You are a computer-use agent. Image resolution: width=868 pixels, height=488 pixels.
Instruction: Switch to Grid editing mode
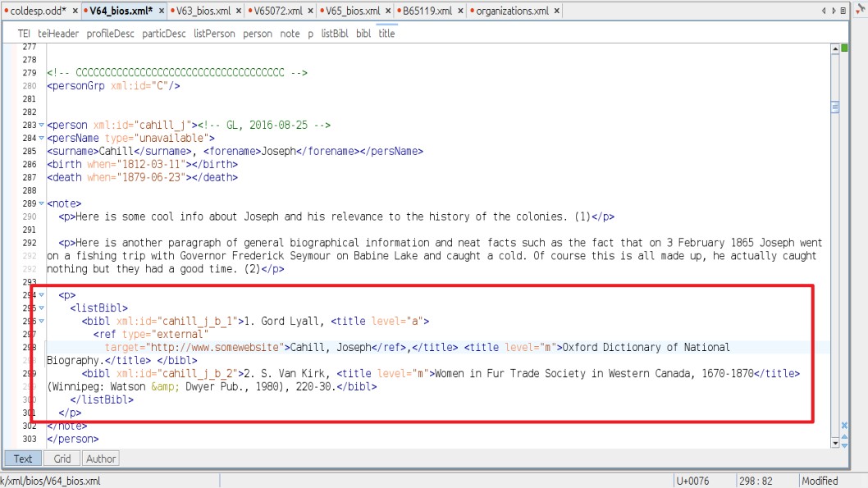coord(62,458)
